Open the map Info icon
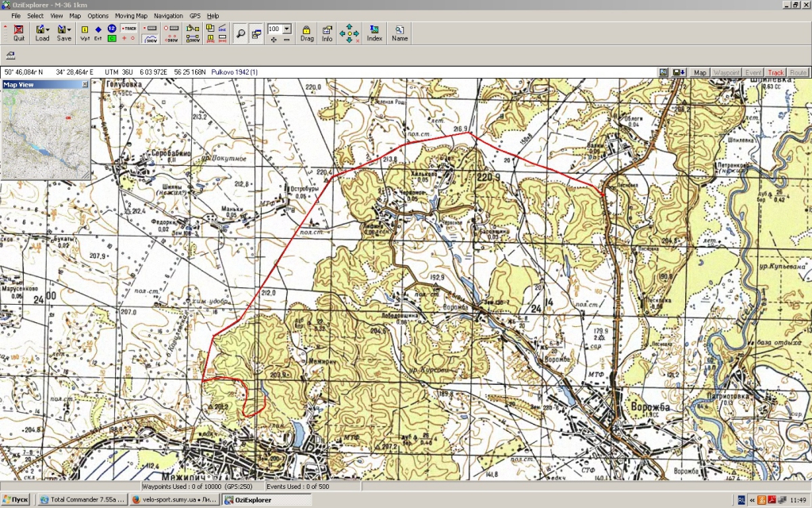The width and height of the screenshot is (812, 508). (327, 33)
